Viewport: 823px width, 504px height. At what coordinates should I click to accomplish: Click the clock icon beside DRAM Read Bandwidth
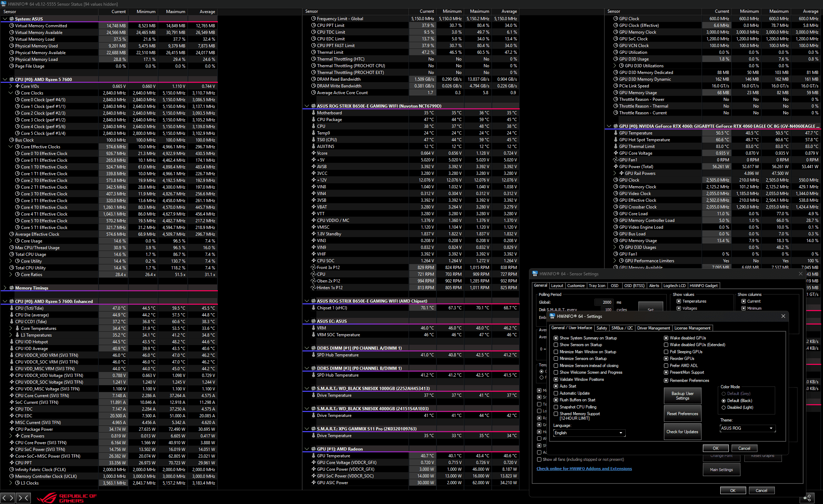pyautogui.click(x=314, y=79)
